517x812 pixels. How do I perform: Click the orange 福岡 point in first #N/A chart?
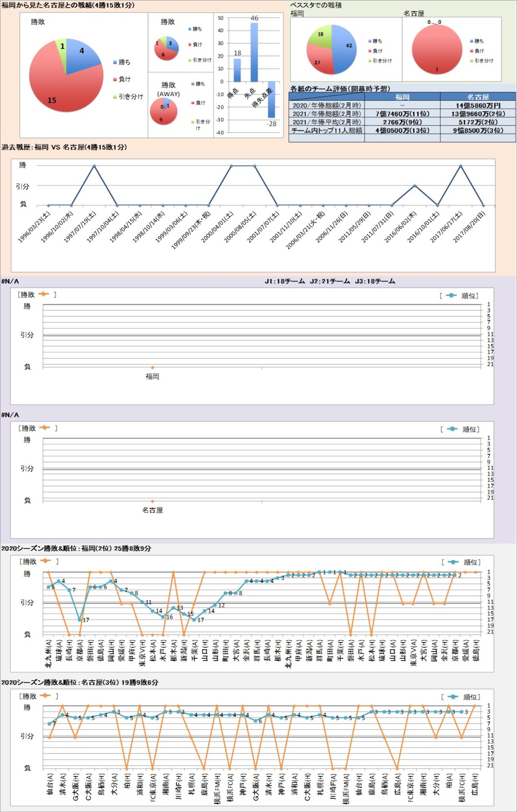152,367
